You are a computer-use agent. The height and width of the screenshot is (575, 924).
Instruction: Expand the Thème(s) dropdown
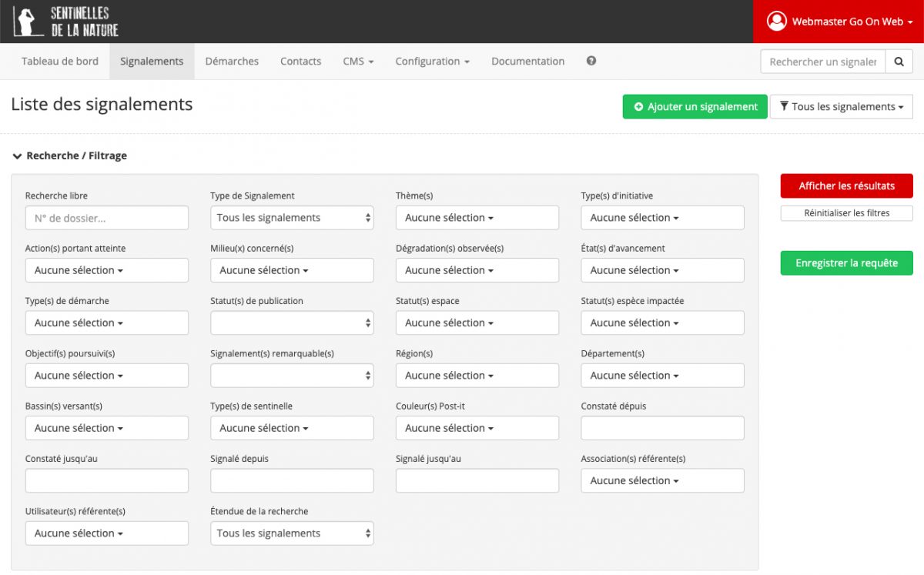click(477, 218)
